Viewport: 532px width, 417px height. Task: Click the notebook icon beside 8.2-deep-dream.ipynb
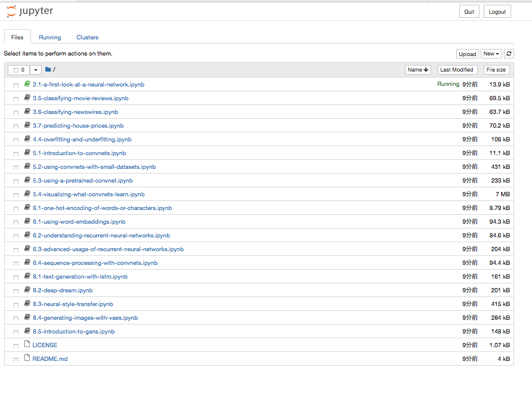[27, 290]
